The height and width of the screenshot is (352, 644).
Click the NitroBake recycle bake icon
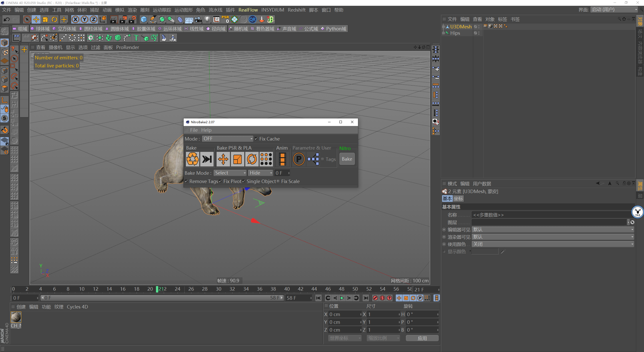pos(192,159)
